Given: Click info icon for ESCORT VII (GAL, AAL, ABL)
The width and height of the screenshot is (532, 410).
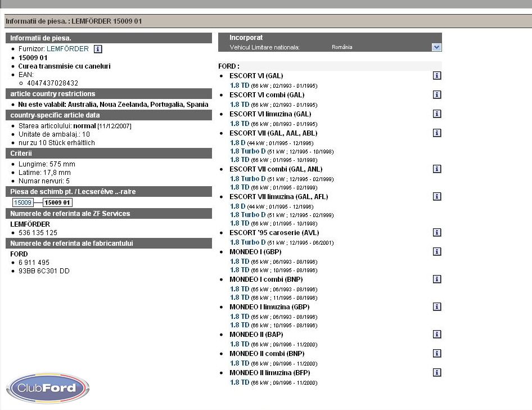Looking at the screenshot, I should tap(437, 133).
